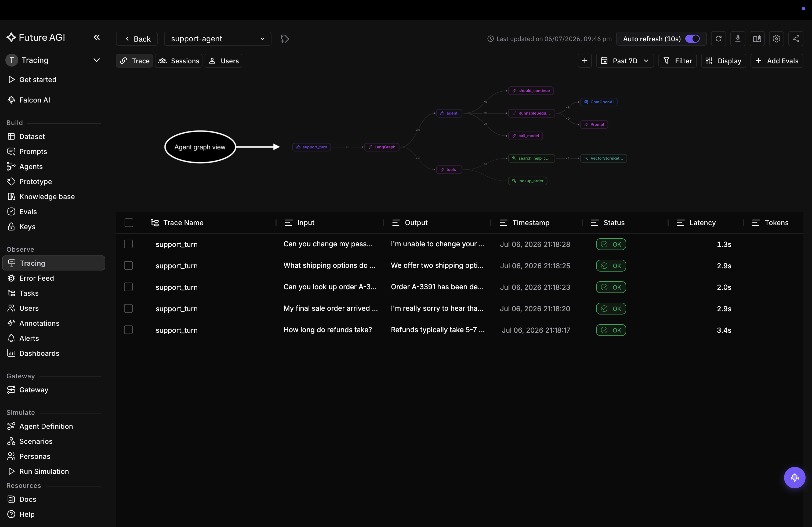Open the Falcon AI floating assistant button
Screen dimensions: 812x527
click(794, 477)
